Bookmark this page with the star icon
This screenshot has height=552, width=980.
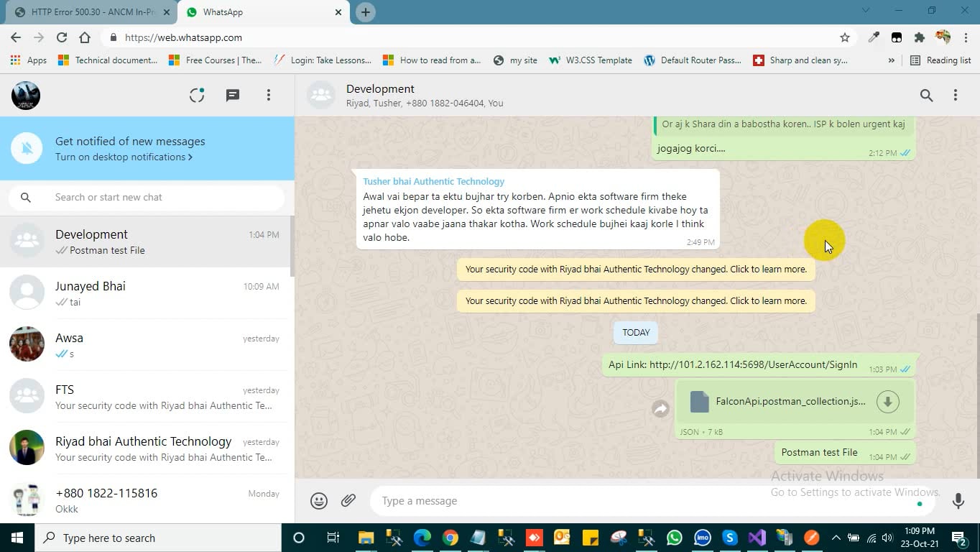845,37
